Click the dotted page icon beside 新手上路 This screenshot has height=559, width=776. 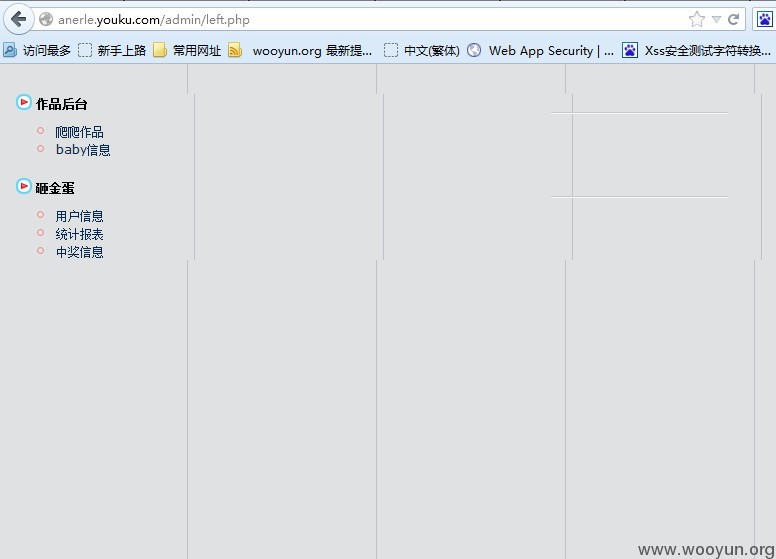85,50
